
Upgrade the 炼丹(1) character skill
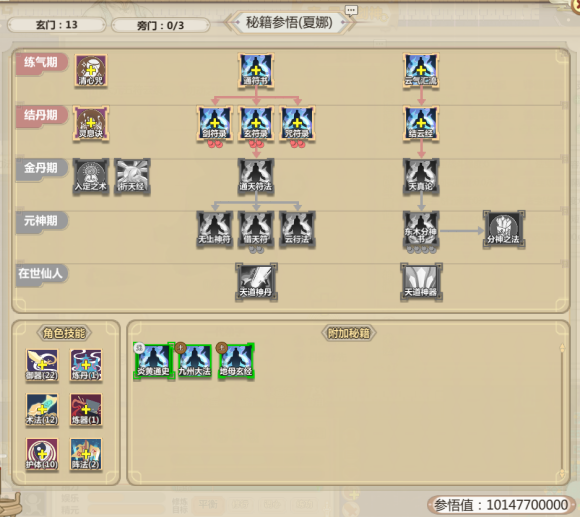click(x=86, y=365)
